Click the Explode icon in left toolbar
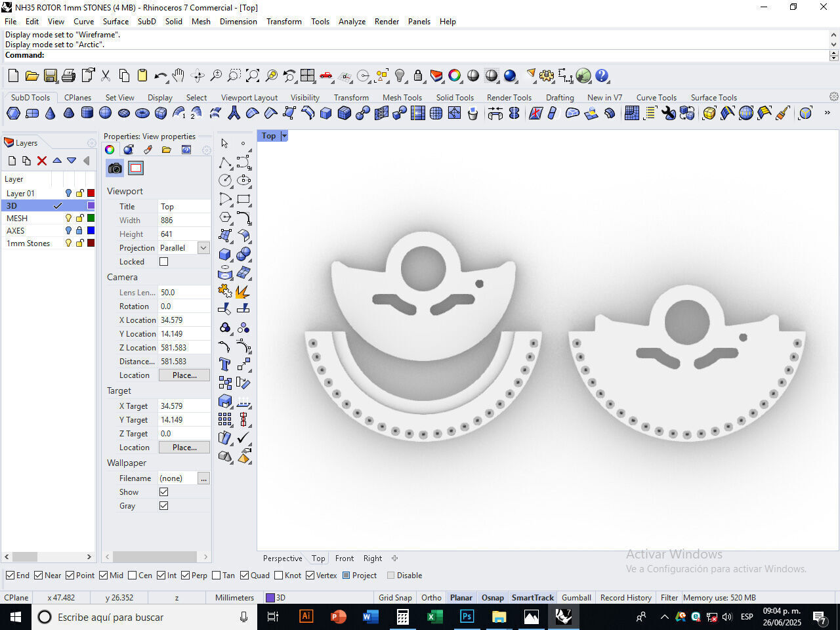This screenshot has height=630, width=840. pos(243,291)
